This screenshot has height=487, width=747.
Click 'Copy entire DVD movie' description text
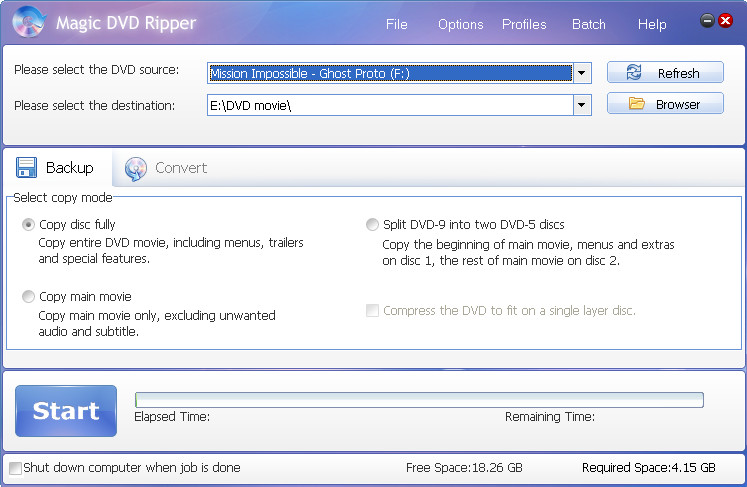click(171, 251)
